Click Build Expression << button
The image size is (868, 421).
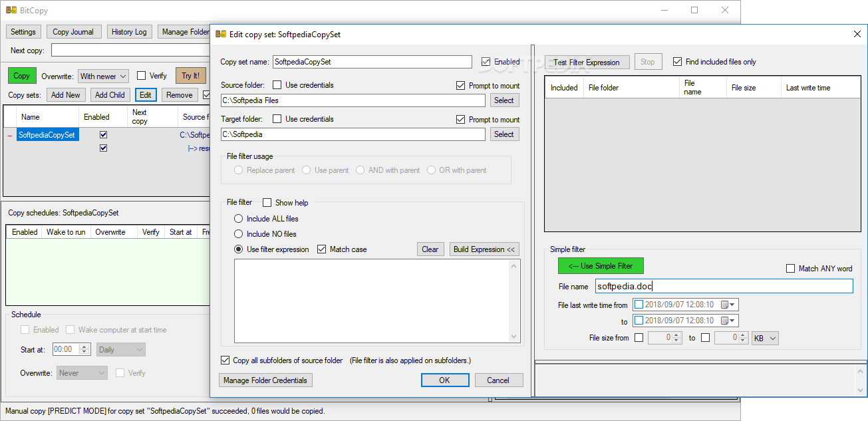click(x=484, y=249)
